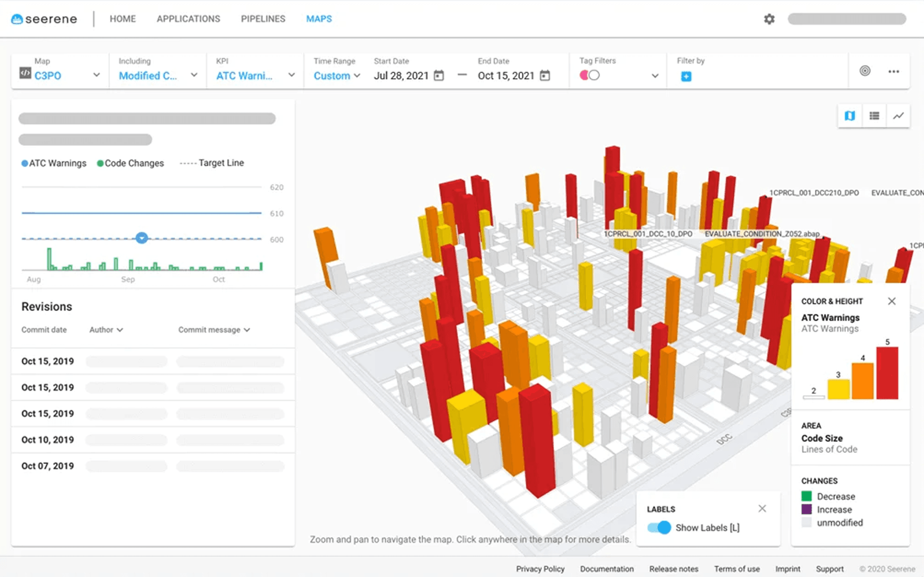Screen dimensions: 924x577
Task: Switch to list view icon
Action: tap(874, 116)
